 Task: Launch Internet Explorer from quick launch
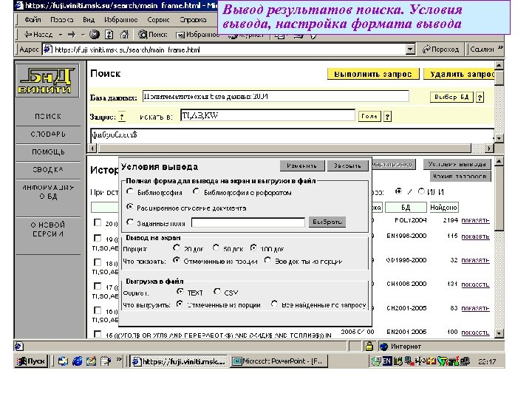(78, 361)
